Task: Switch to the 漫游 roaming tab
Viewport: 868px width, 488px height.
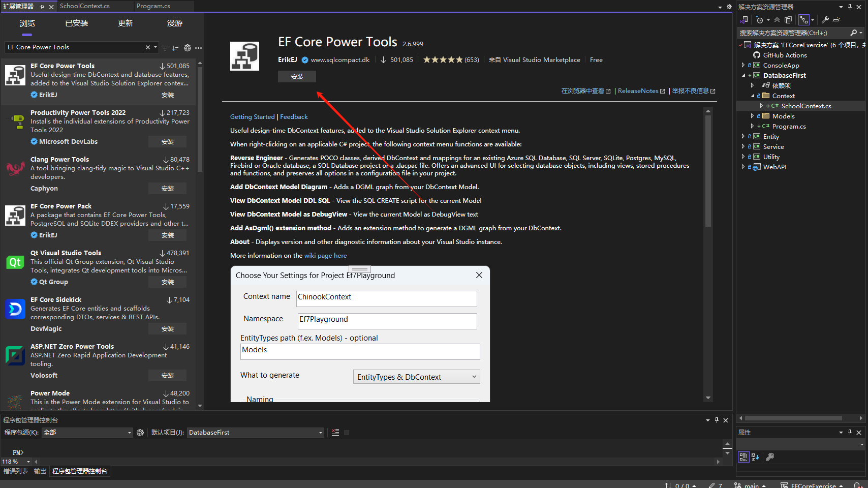Action: (175, 23)
